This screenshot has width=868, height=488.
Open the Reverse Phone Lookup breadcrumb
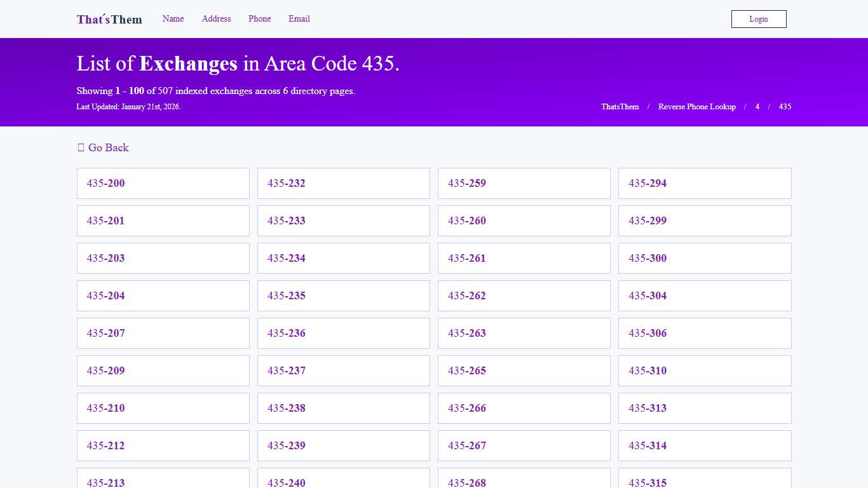point(697,107)
